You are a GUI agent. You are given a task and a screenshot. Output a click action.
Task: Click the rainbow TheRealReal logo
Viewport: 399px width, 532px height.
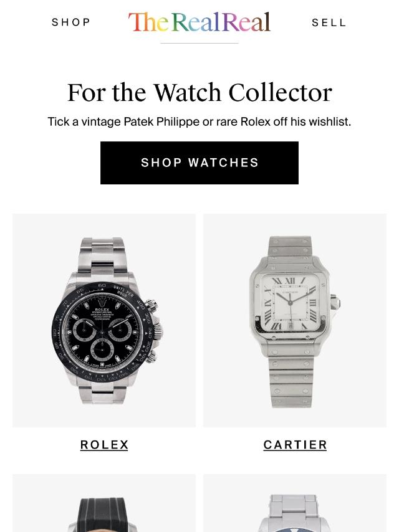pyautogui.click(x=199, y=22)
